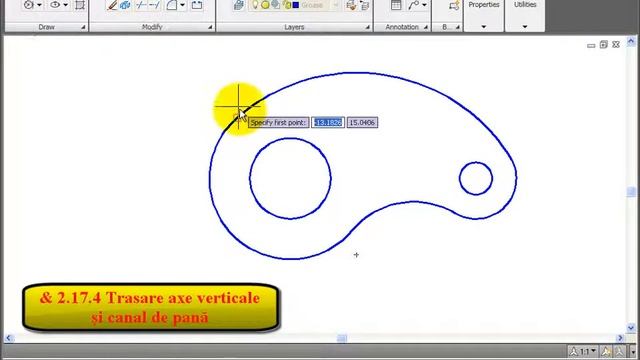Toggle the layer lock icon

(287, 5)
